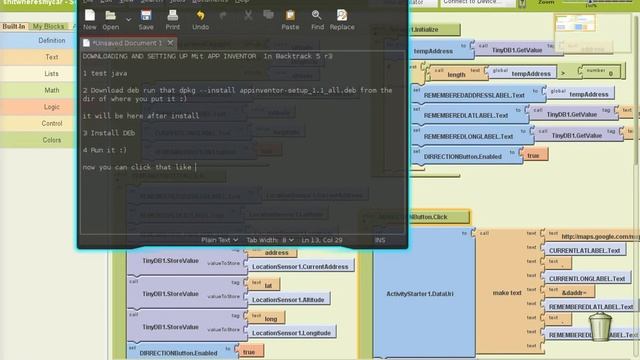Viewport: 640px width, 360px height.
Task: Click the http://maps.google.com text block
Action: coord(592,236)
